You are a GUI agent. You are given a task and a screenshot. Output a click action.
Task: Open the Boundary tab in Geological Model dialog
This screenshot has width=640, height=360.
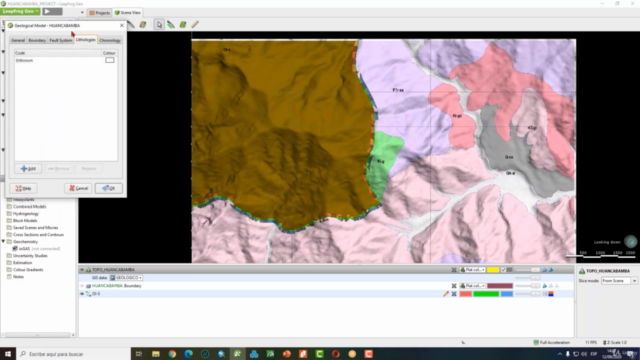37,40
